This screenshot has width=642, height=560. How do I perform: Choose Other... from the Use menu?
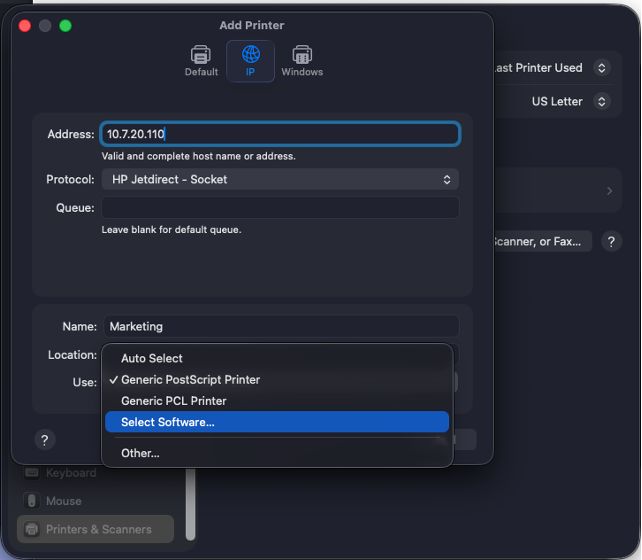coord(140,453)
